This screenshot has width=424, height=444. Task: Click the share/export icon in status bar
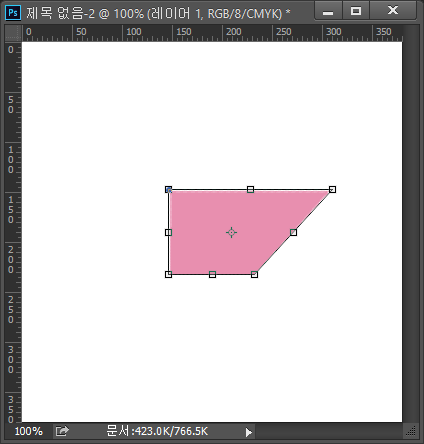62,431
